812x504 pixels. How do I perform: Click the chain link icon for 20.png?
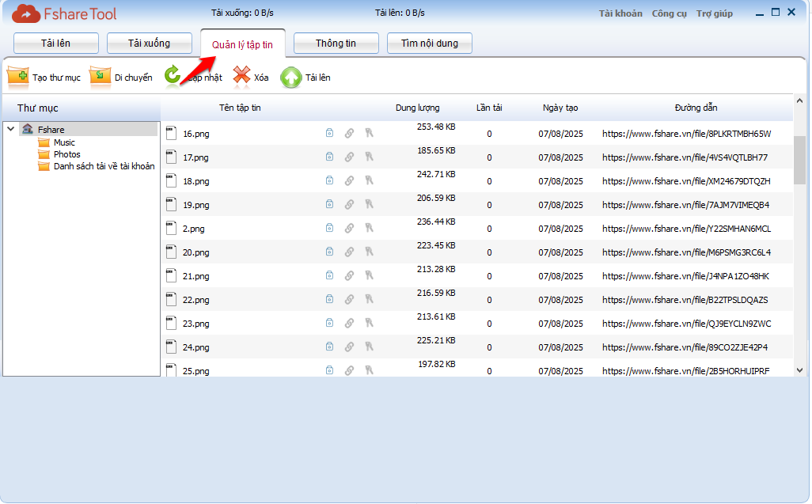point(350,252)
